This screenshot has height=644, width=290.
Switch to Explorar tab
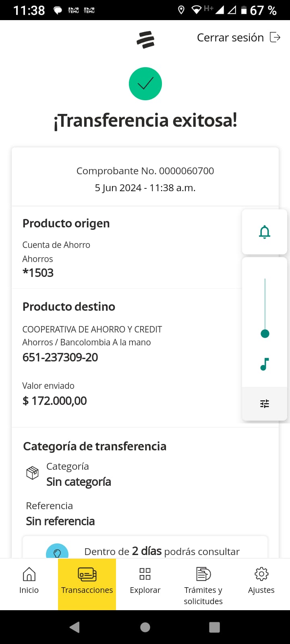[x=145, y=580]
